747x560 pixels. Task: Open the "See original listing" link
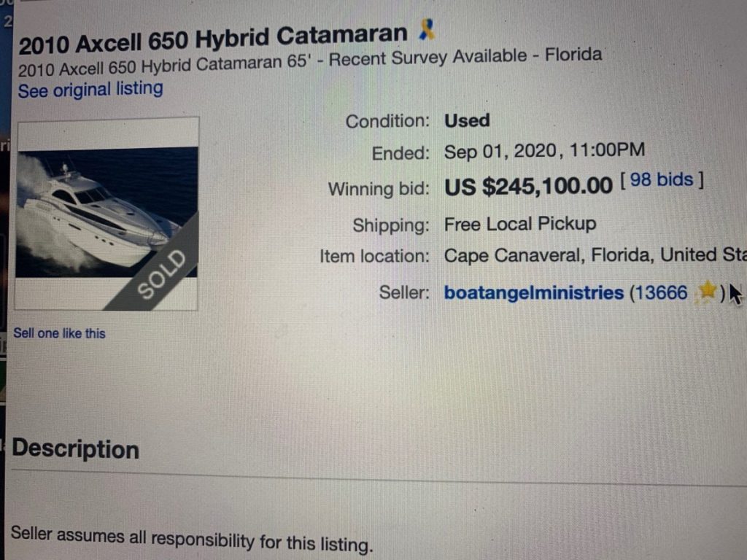point(90,90)
